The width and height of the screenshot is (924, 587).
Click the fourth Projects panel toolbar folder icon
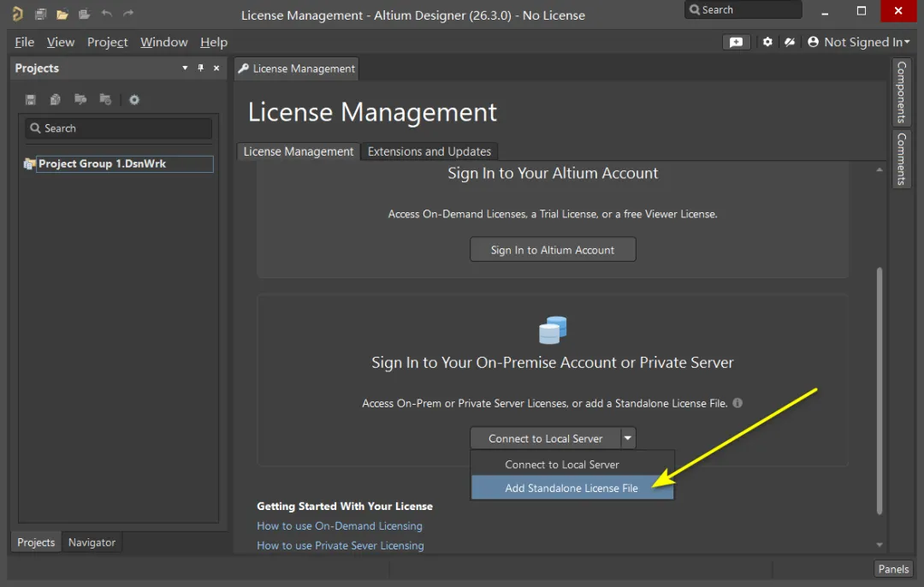(105, 99)
